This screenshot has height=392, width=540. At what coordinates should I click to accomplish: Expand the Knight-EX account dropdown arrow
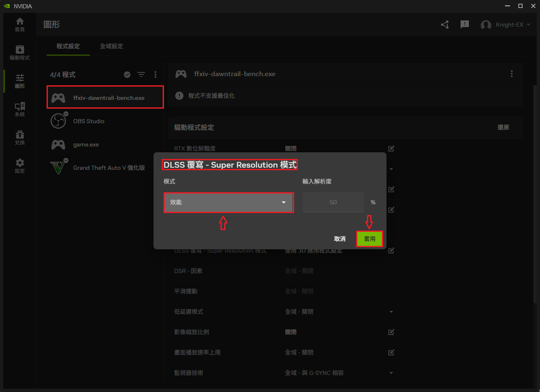tap(529, 25)
